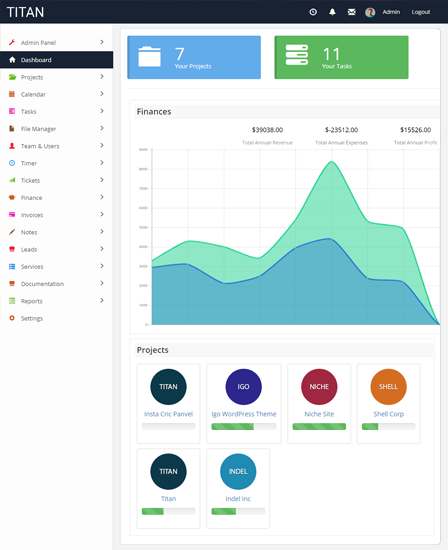Open the Indel Inc project link
This screenshot has width=448, height=550.
coord(238,498)
